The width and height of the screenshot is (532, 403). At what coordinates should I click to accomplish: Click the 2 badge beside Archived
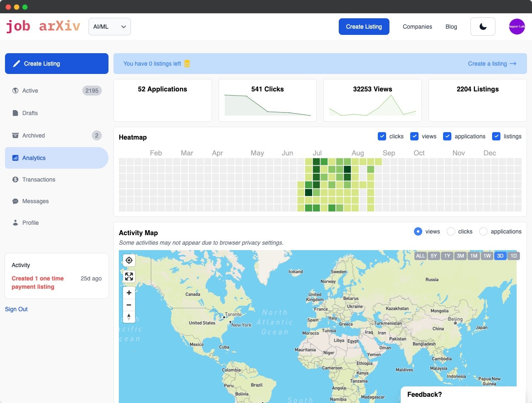click(x=97, y=135)
